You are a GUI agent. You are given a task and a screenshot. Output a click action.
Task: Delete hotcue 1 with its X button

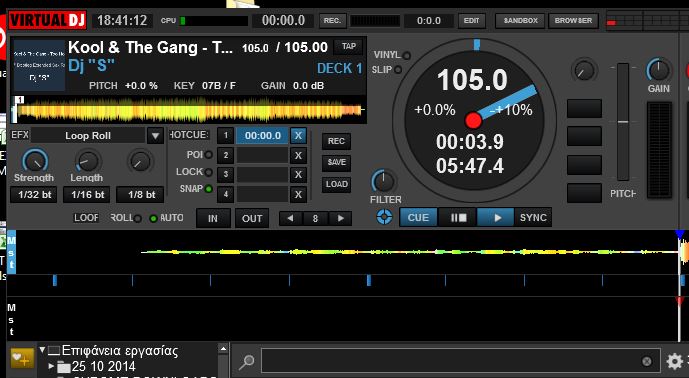click(x=298, y=135)
